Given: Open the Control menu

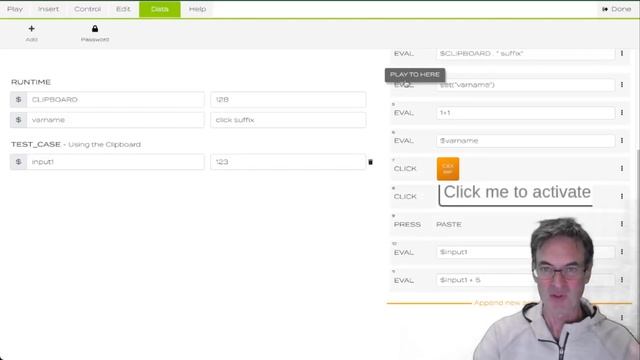Looking at the screenshot, I should click(87, 9).
